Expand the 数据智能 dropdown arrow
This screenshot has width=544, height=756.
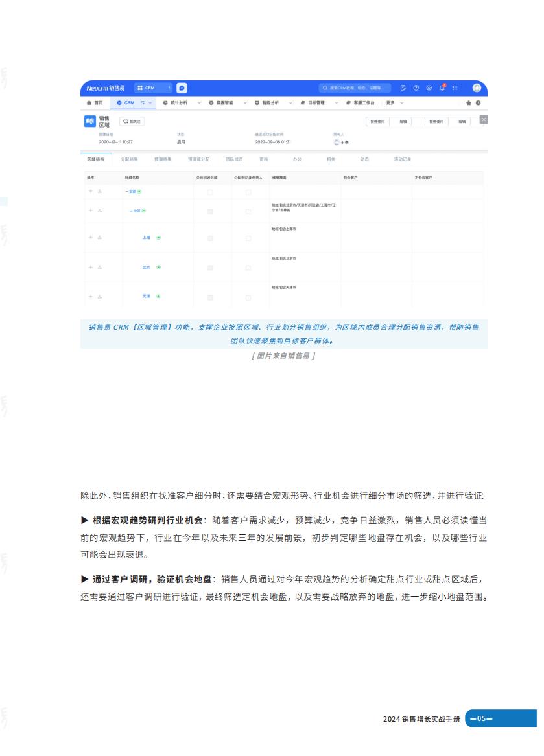[x=244, y=103]
